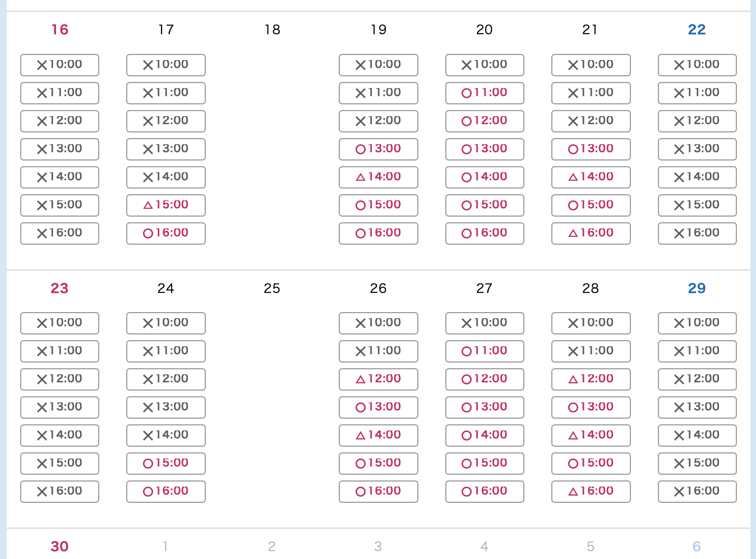Click the 16:00 crossed slot on the 29th
The height and width of the screenshot is (559, 756).
click(697, 492)
